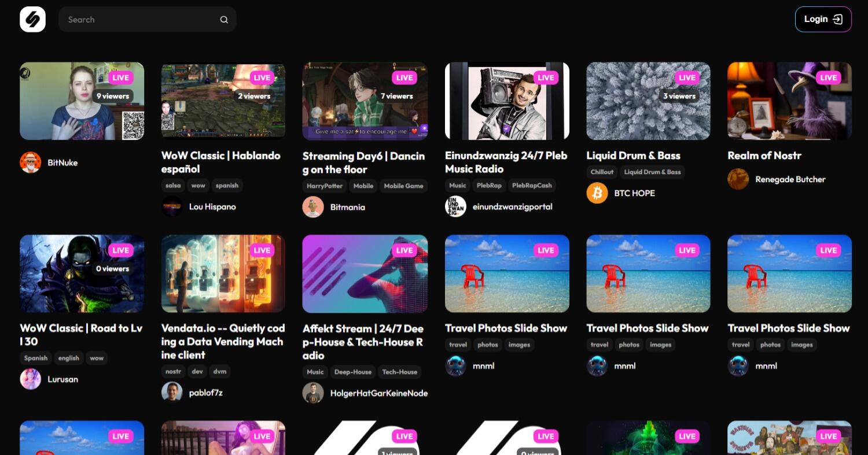The height and width of the screenshot is (455, 868).
Task: Select the 'Music' tag under Affekt Stream
Action: point(315,372)
